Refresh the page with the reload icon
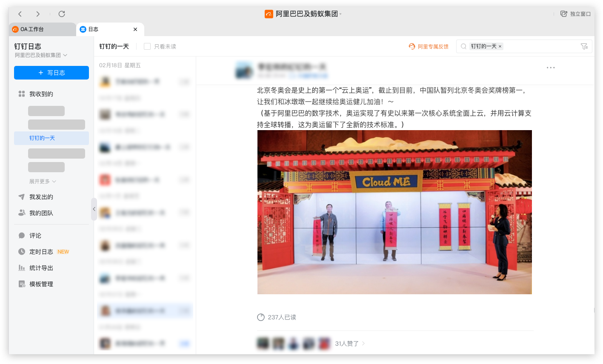The image size is (603, 364). click(x=61, y=14)
